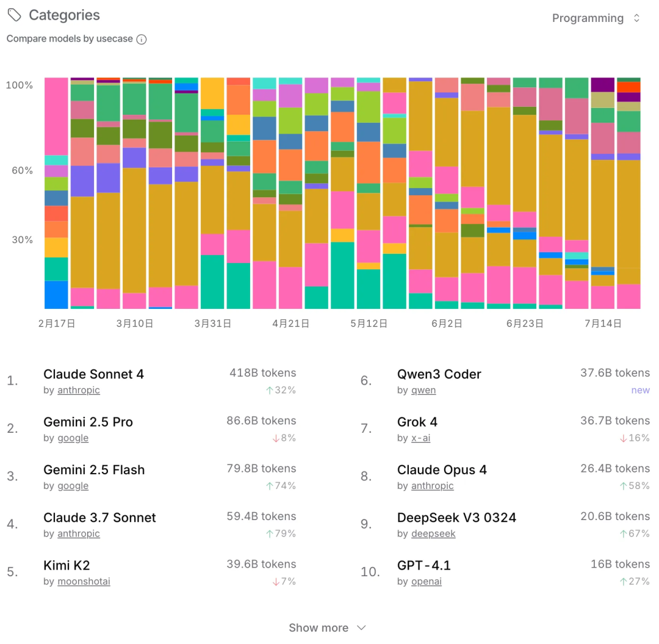Open the openai author link
This screenshot has height=644, width=659.
(426, 581)
